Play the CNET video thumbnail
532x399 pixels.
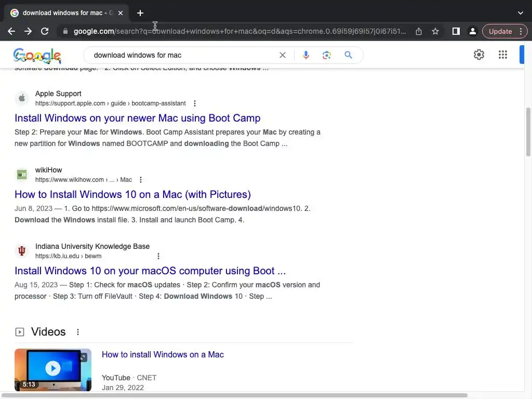tap(53, 370)
